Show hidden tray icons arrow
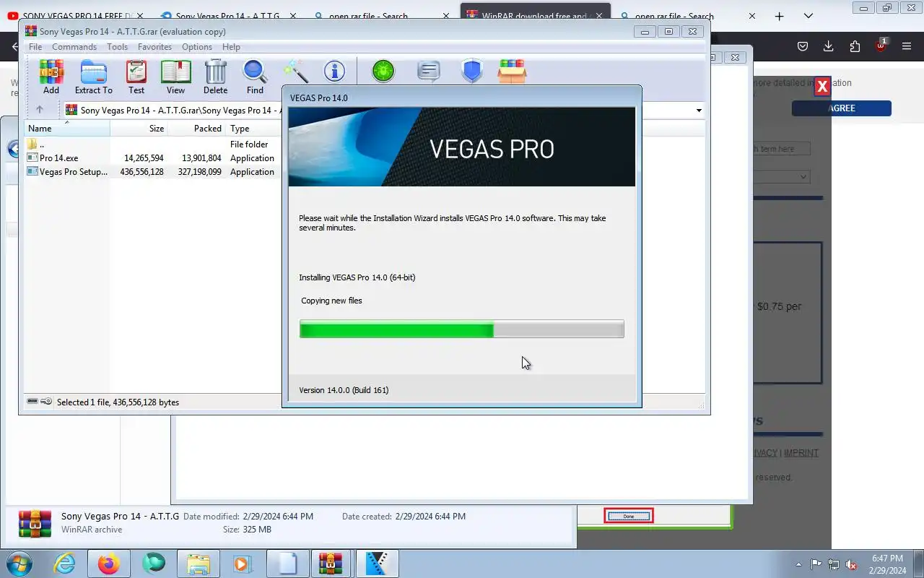The width and height of the screenshot is (924, 578). pos(798,564)
